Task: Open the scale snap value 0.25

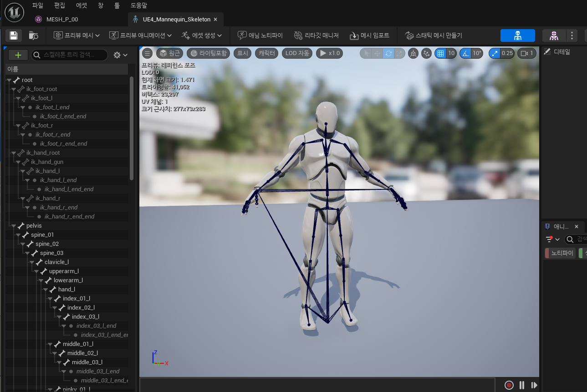Action: [x=507, y=53]
